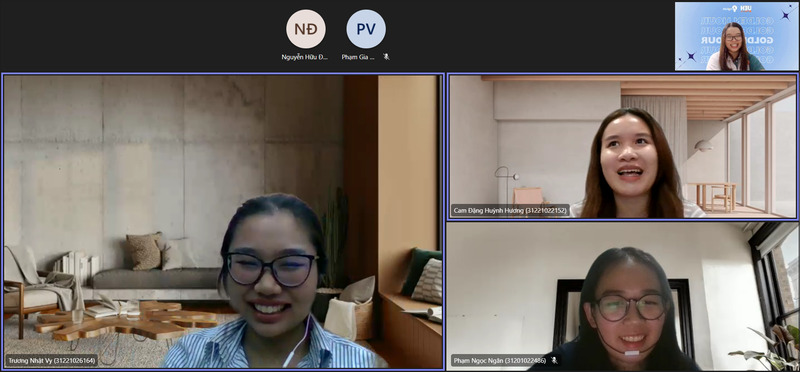The width and height of the screenshot is (800, 372).
Task: Click the Nguyễn Hữu Đ... participant name
Action: pos(305,57)
